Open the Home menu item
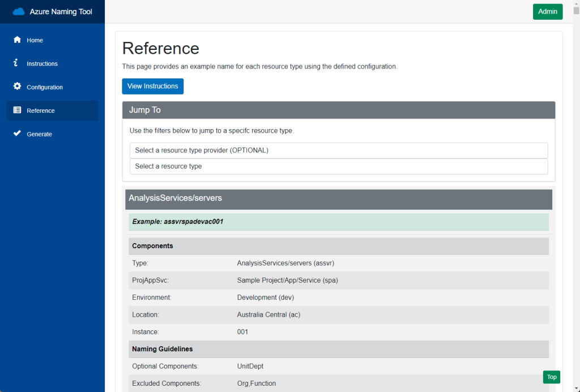This screenshot has height=392, width=580. pyautogui.click(x=53, y=40)
